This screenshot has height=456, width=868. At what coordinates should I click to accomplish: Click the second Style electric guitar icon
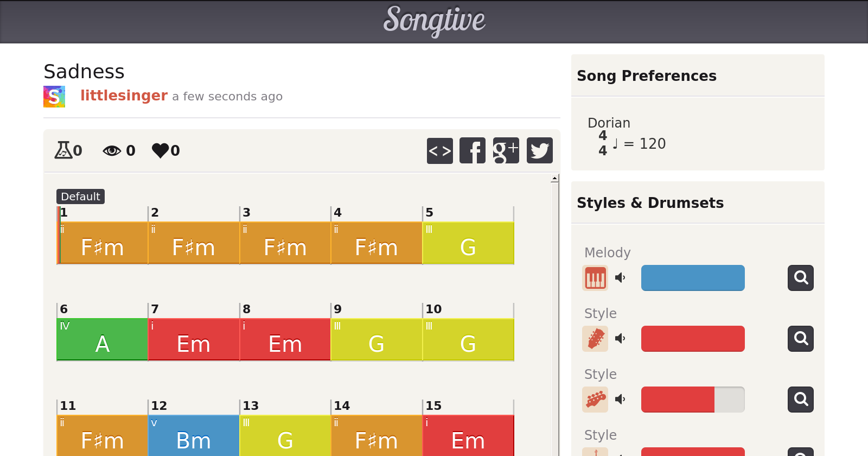click(x=595, y=400)
